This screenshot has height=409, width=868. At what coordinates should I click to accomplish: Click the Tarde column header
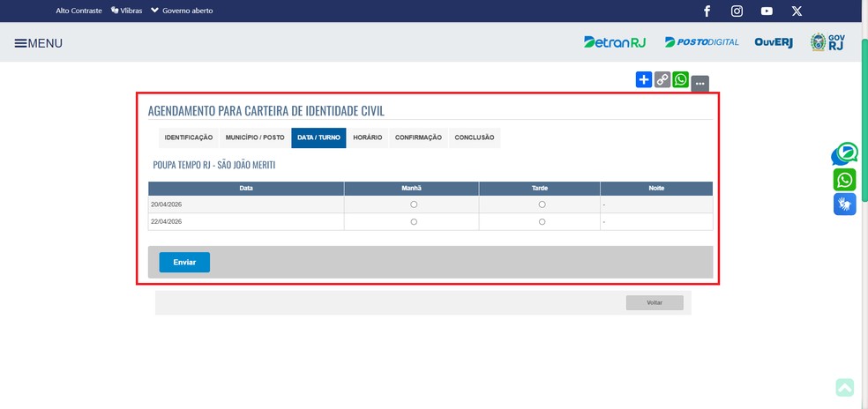540,188
